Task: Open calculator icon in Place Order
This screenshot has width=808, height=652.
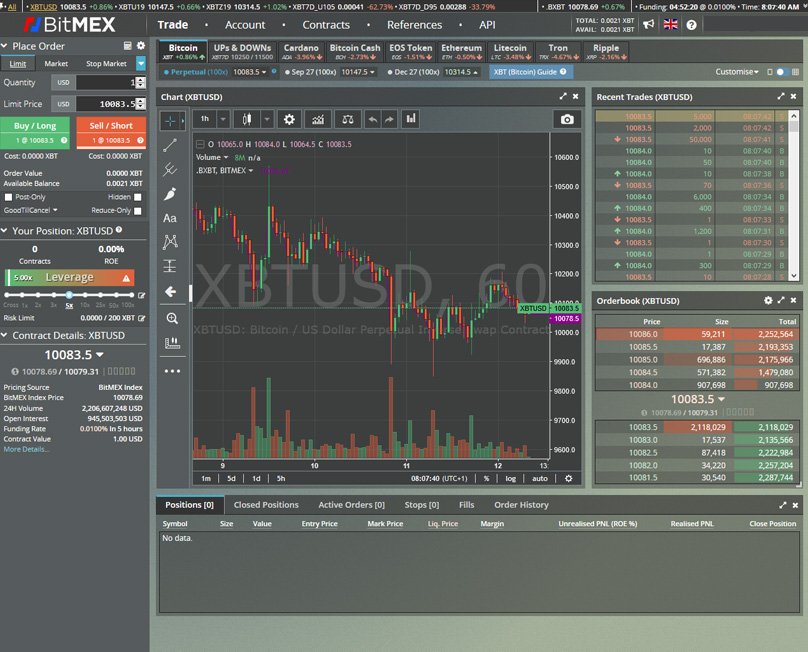Action: click(127, 46)
